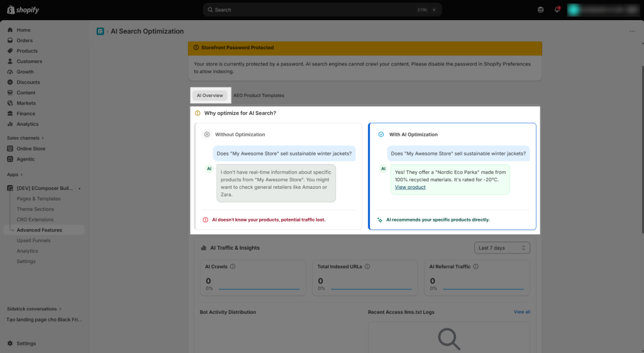The width and height of the screenshot is (644, 353).
Task: Expand Sidekick conversations list
Action: coord(34,309)
